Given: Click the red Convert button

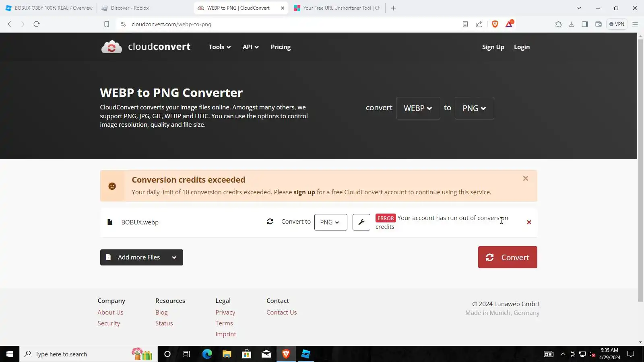Looking at the screenshot, I should [x=508, y=257].
